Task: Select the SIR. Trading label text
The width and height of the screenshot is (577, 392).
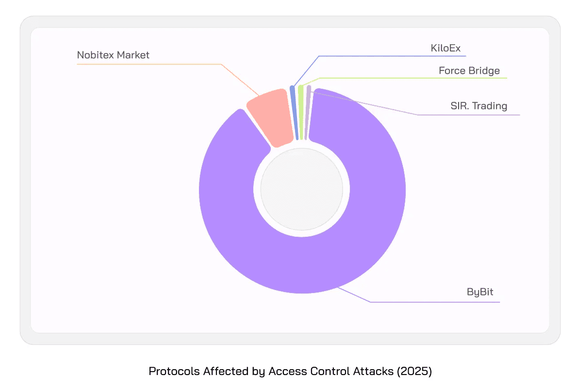Action: [478, 106]
